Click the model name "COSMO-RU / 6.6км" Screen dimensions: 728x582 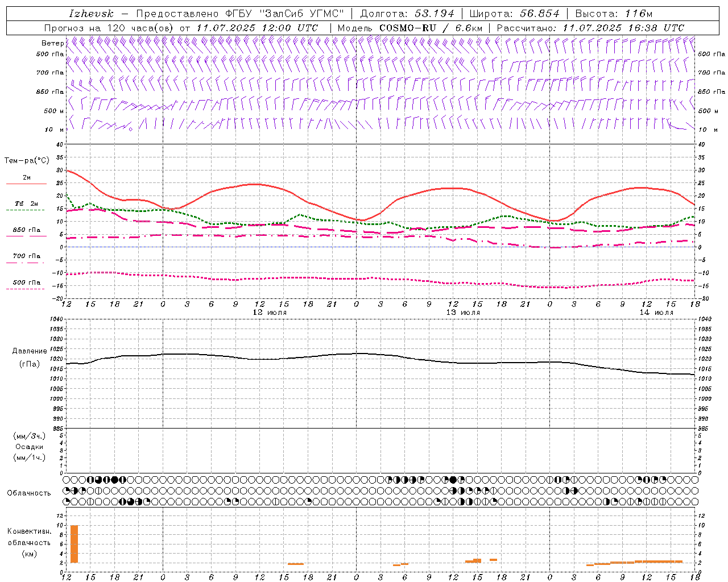tap(431, 28)
